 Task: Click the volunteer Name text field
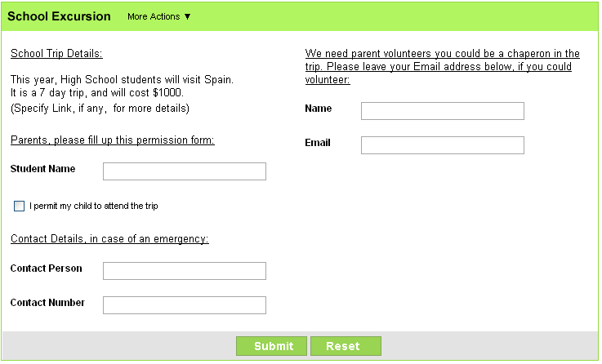(443, 111)
